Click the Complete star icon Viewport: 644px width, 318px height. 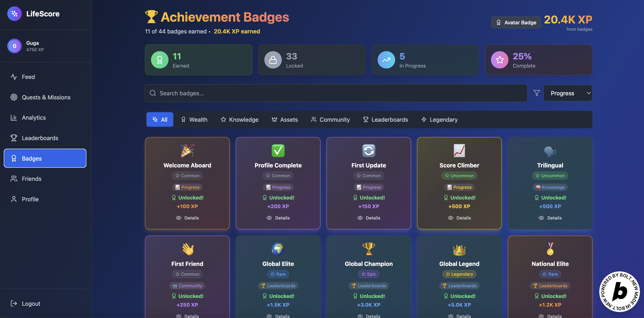click(x=500, y=60)
